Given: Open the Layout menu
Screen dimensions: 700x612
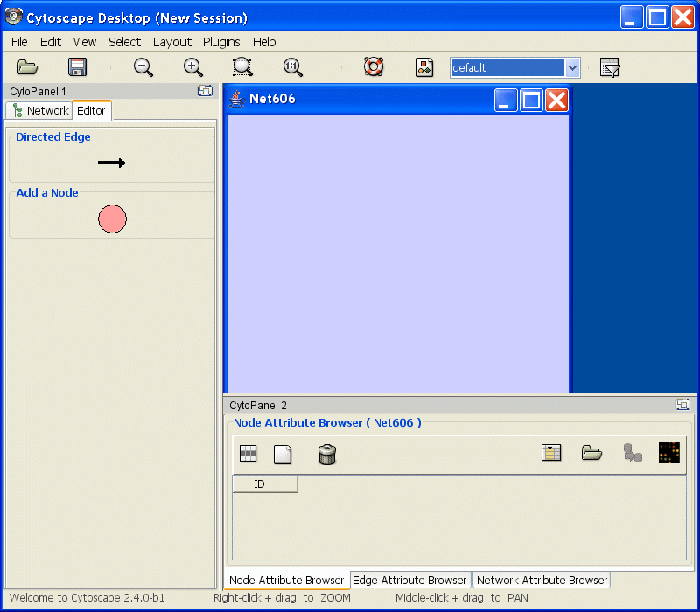Looking at the screenshot, I should pyautogui.click(x=172, y=42).
